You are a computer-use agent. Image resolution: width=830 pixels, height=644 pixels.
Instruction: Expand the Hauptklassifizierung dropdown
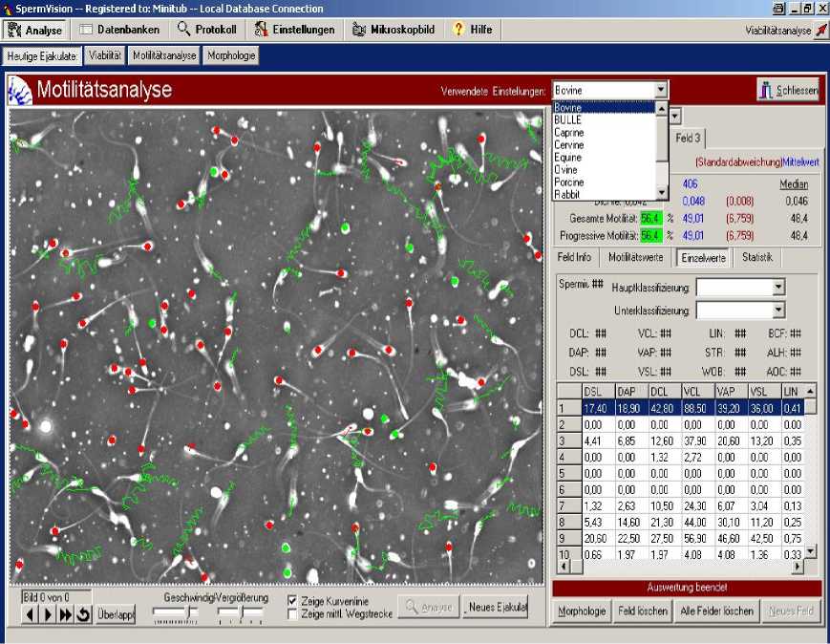coord(778,288)
